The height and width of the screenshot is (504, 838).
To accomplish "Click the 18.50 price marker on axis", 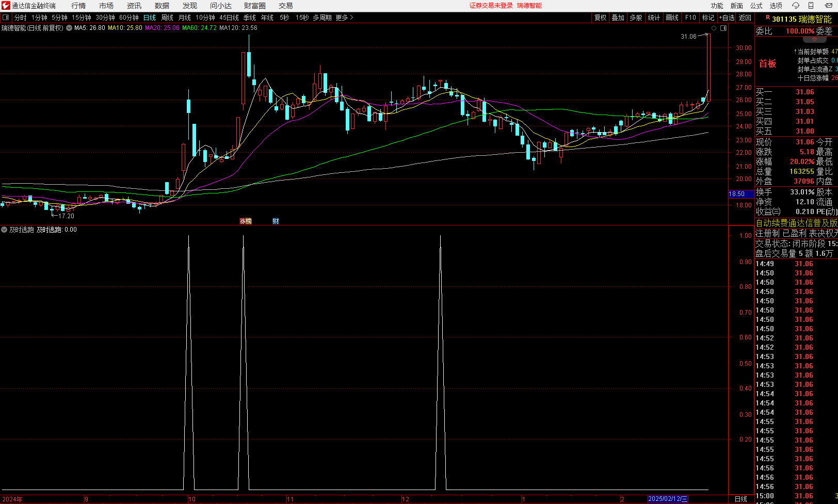I will (741, 194).
